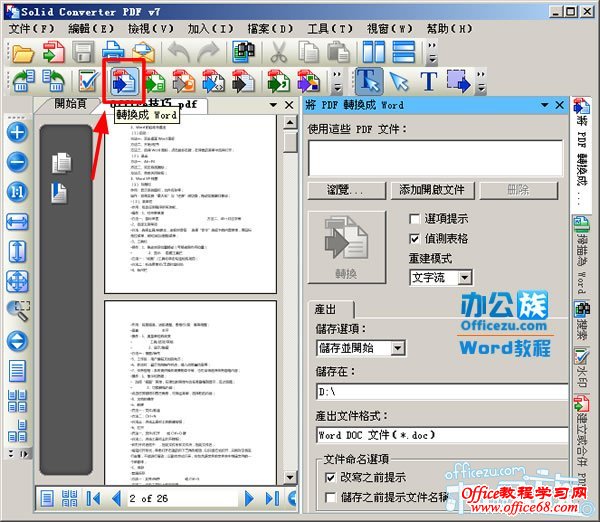This screenshot has width=600, height=522.
Task: Jump to the last page
Action: (272, 498)
